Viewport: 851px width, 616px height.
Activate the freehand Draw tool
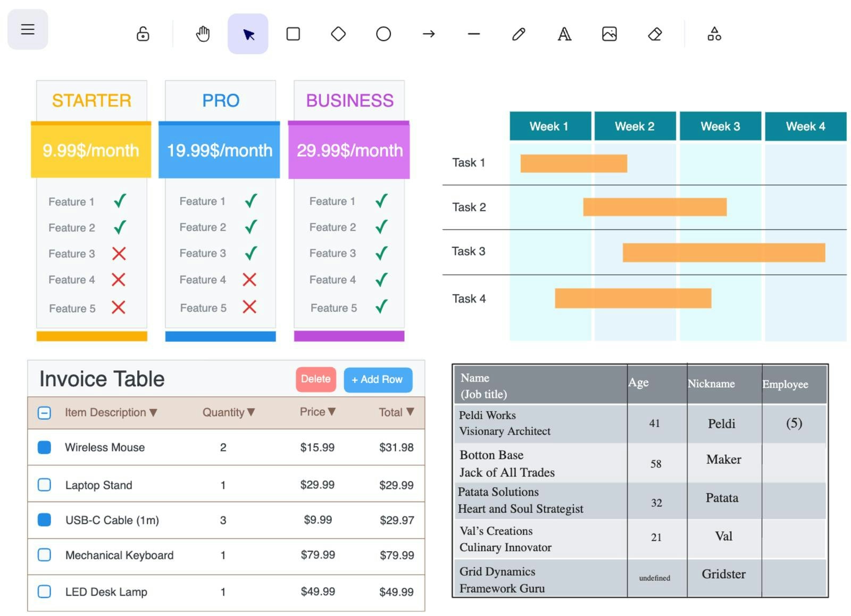click(519, 34)
